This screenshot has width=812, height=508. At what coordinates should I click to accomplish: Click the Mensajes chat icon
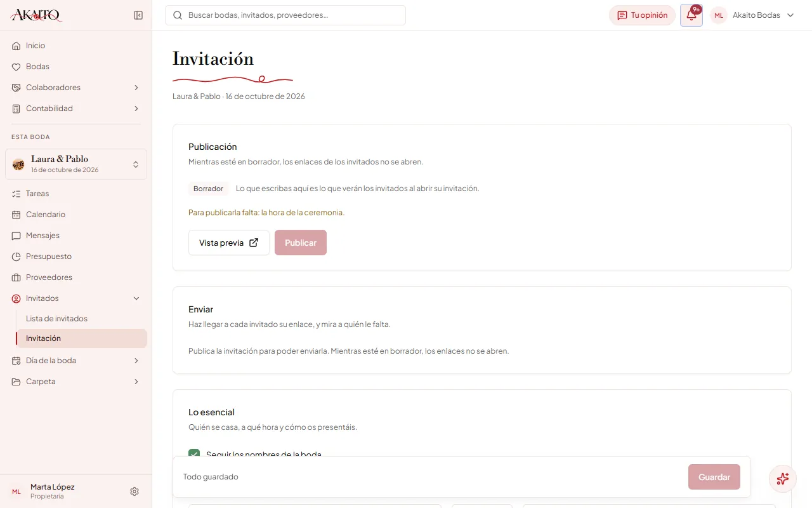(x=16, y=236)
